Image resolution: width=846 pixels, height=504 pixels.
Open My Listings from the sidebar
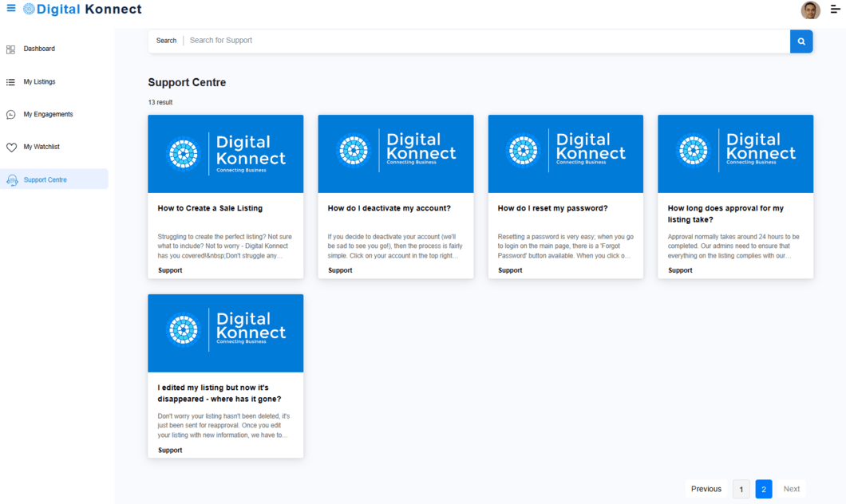(39, 82)
